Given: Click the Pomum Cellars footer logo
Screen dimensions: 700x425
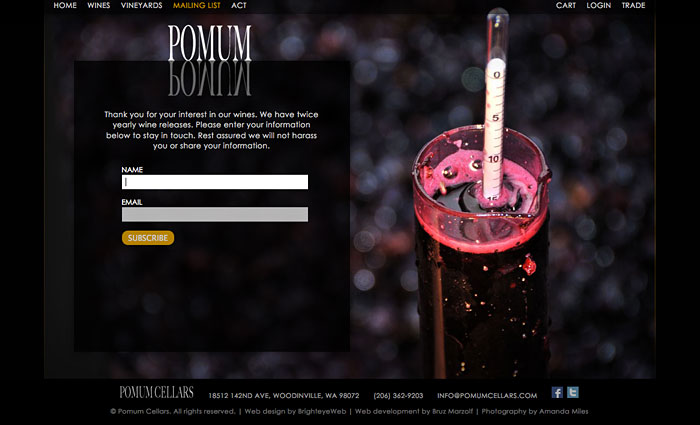Looking at the screenshot, I should [x=156, y=392].
